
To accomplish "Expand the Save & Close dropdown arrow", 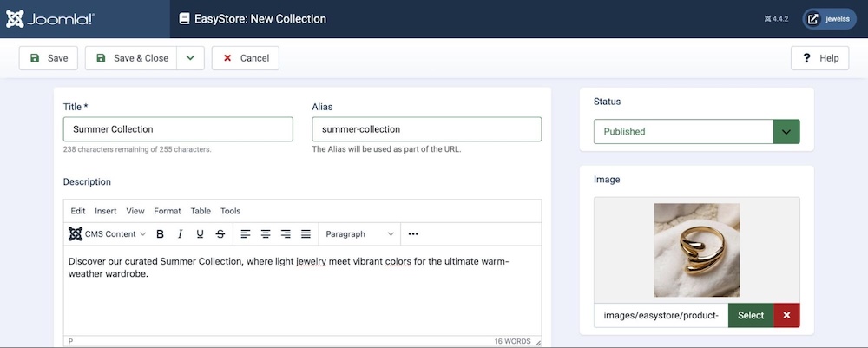I will pos(190,58).
